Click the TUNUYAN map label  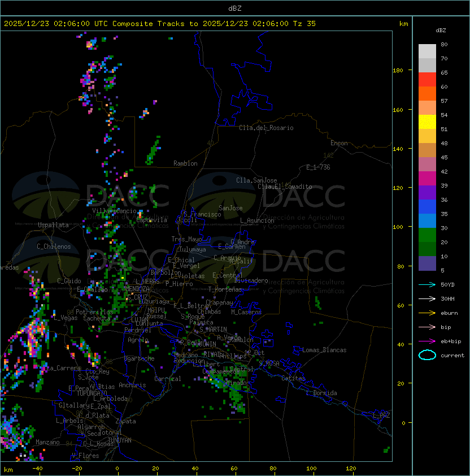tap(120, 440)
